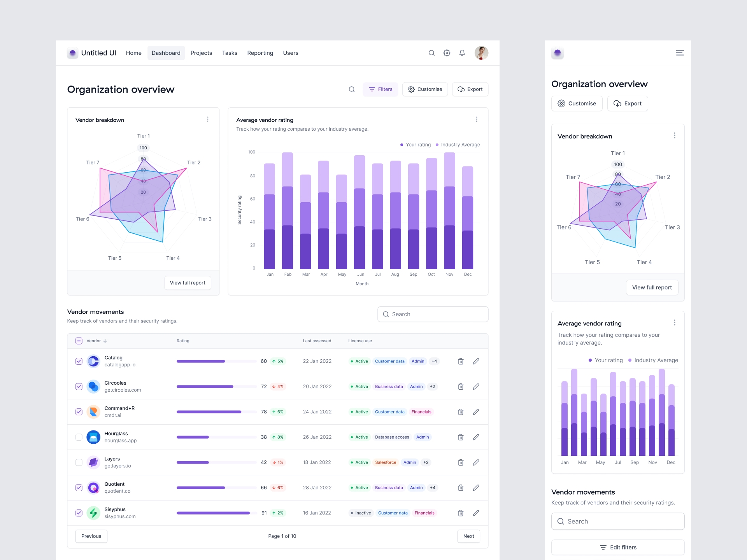Viewport: 747px width, 560px height.
Task: Click the Filters button
Action: pos(380,89)
